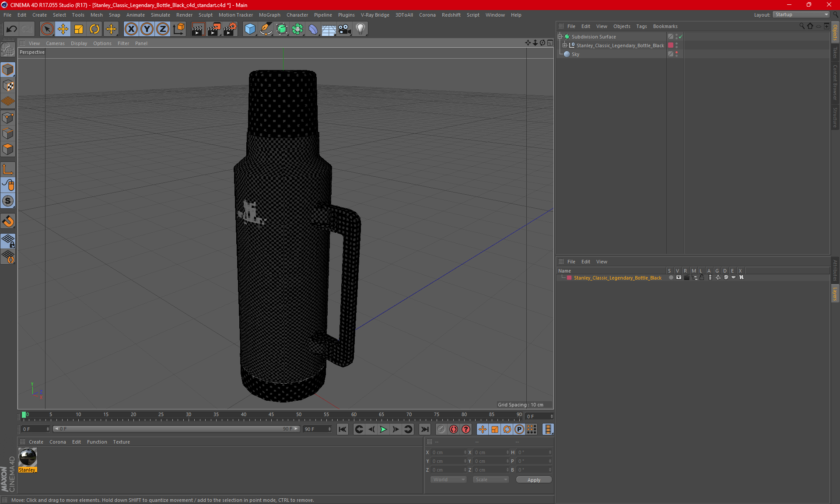Open Edit Render Settings

point(230,29)
